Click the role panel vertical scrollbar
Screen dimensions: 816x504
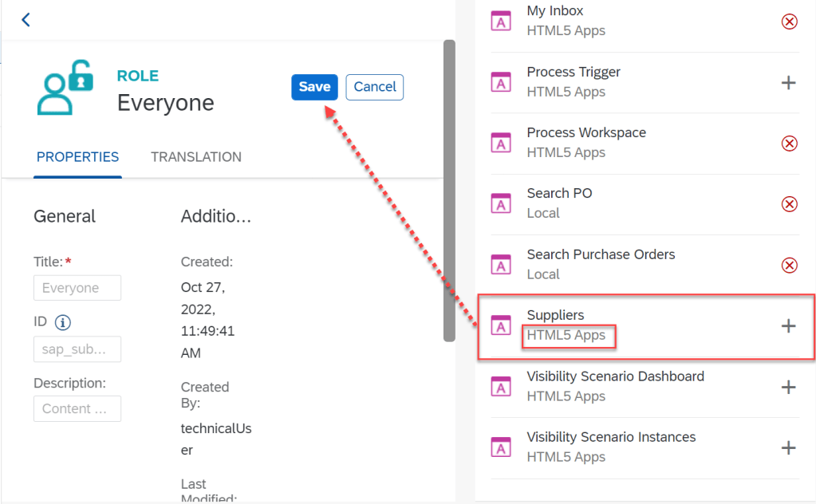click(x=449, y=191)
